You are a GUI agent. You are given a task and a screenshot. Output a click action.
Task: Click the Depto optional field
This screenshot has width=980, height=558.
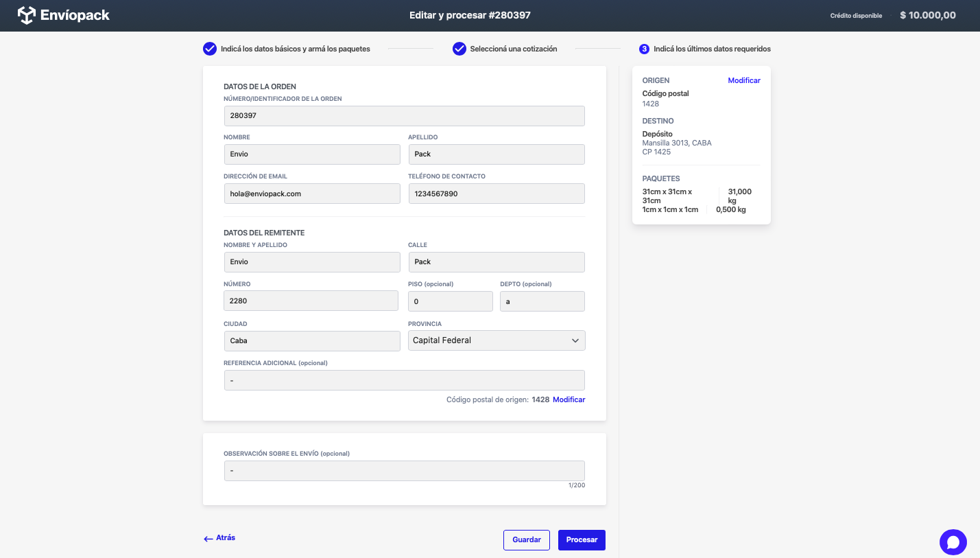coord(542,301)
